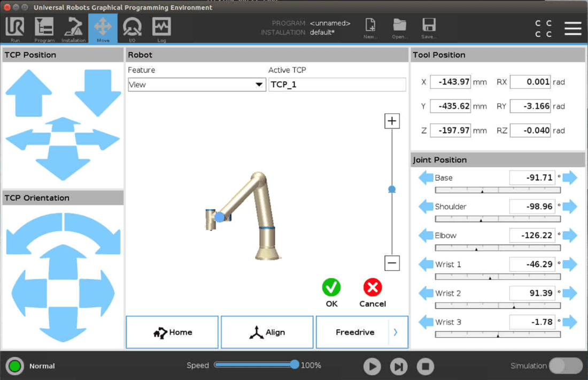This screenshot has height=380, width=588.
Task: Toggle the Simulation switch
Action: pyautogui.click(x=566, y=366)
